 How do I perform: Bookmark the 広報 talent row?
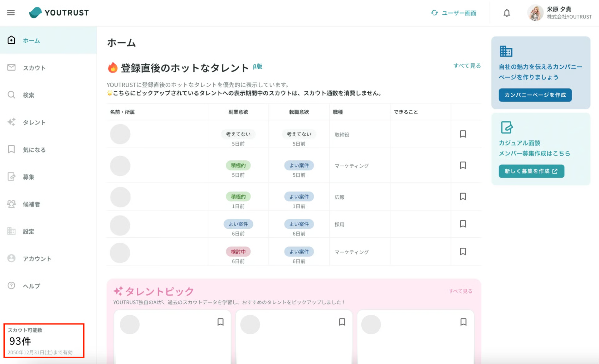(463, 197)
